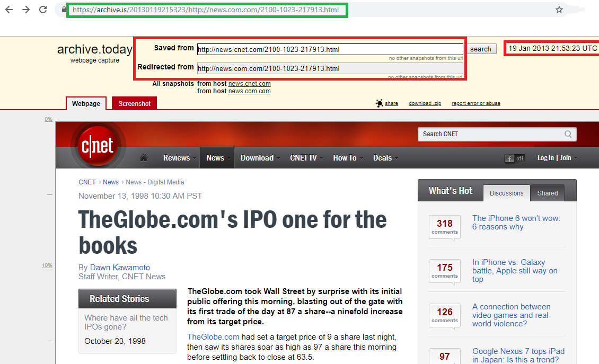This screenshot has width=599, height=364.
Task: Click the download .zip link
Action: pos(425,103)
